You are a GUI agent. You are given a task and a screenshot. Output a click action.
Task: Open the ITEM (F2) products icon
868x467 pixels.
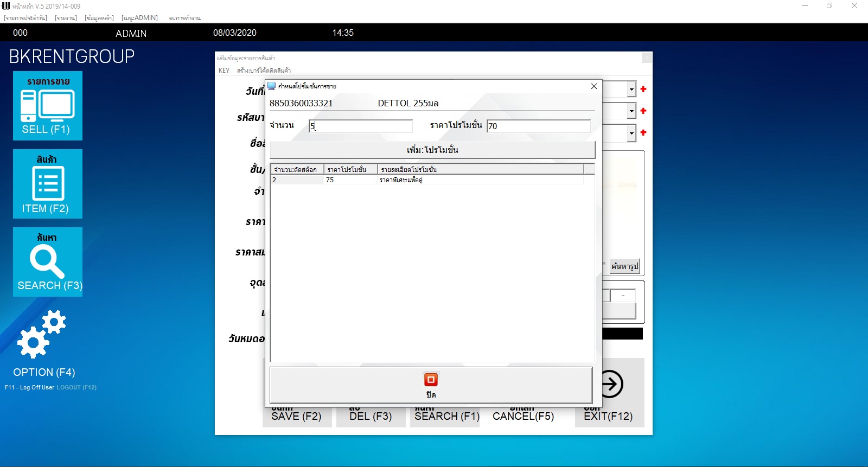48,184
